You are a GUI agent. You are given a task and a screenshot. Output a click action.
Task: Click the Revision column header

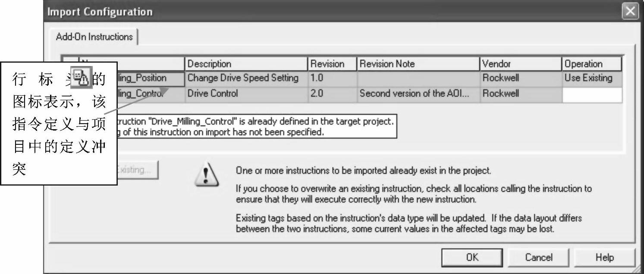(x=332, y=64)
